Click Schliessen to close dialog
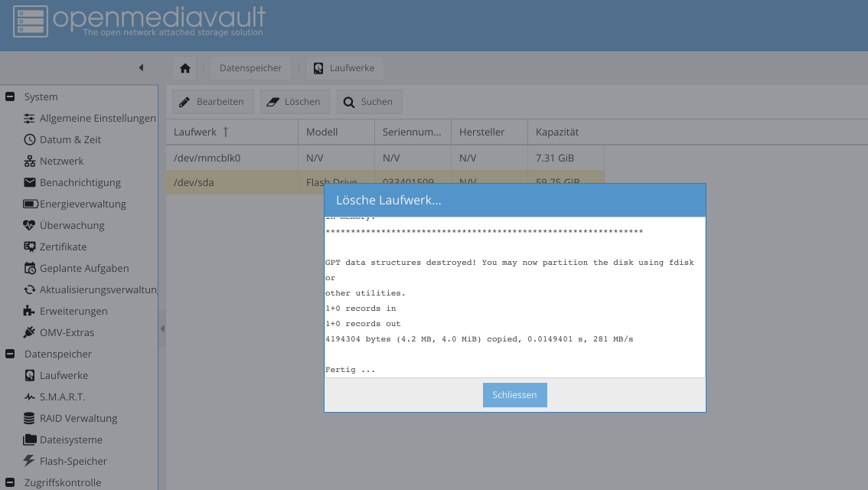Screen dimensions: 868x490 pyautogui.click(x=515, y=395)
